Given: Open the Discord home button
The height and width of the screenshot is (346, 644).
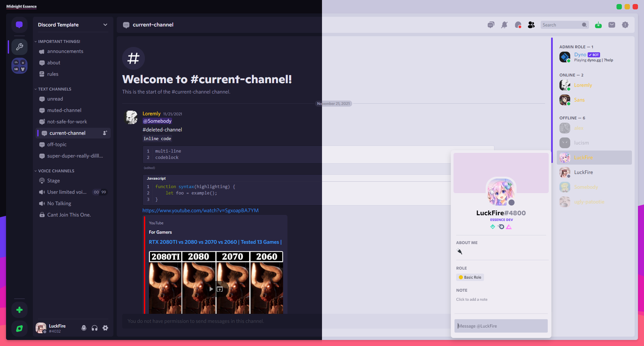Looking at the screenshot, I should [x=19, y=25].
